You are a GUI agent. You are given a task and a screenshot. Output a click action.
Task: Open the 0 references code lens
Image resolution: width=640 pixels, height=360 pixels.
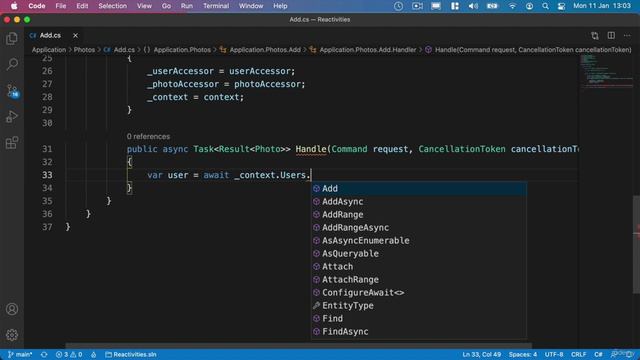point(148,136)
